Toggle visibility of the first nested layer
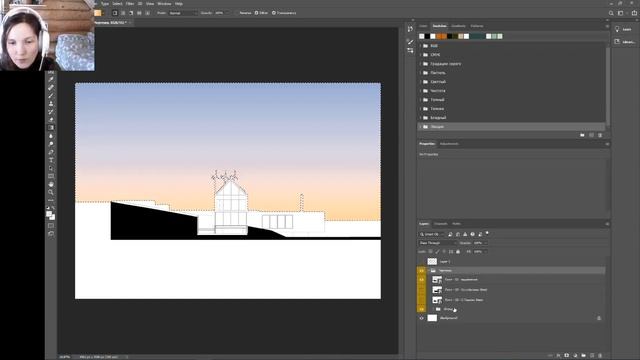Image resolution: width=640 pixels, height=360 pixels. [422, 280]
